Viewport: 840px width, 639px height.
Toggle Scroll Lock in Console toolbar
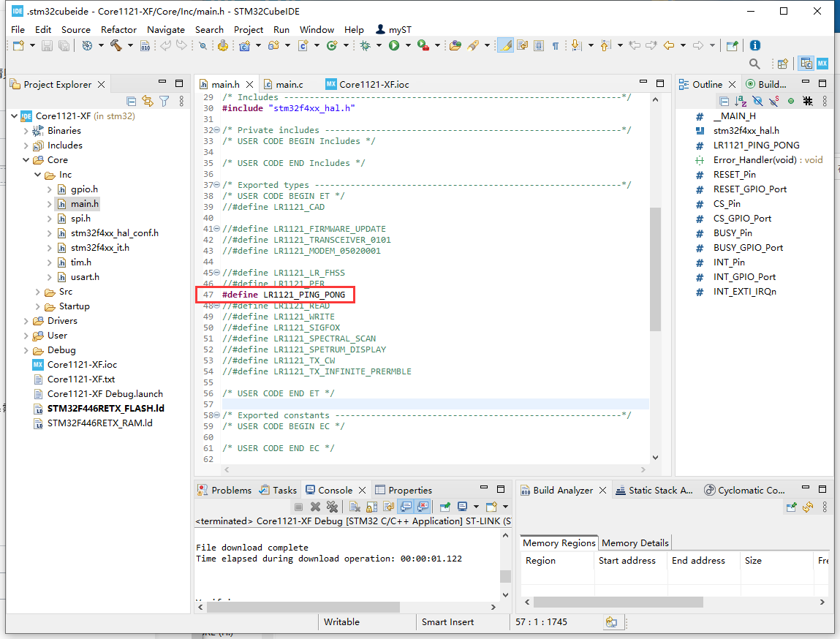click(372, 506)
